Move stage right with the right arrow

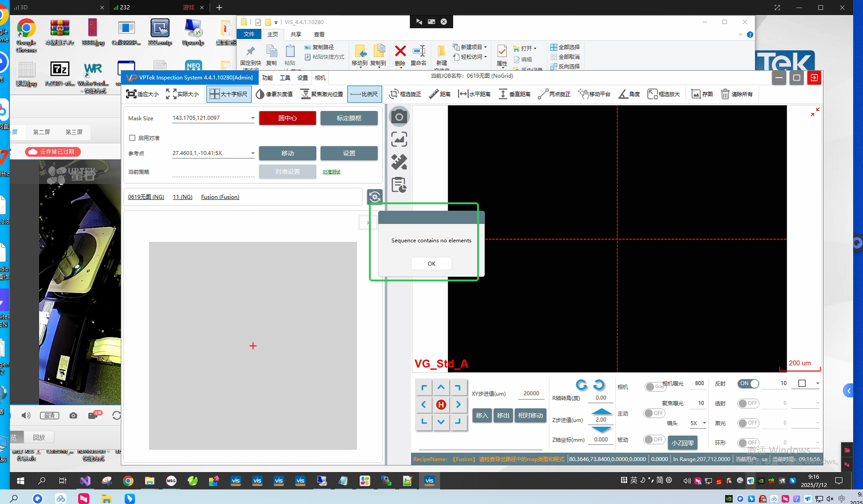(458, 404)
